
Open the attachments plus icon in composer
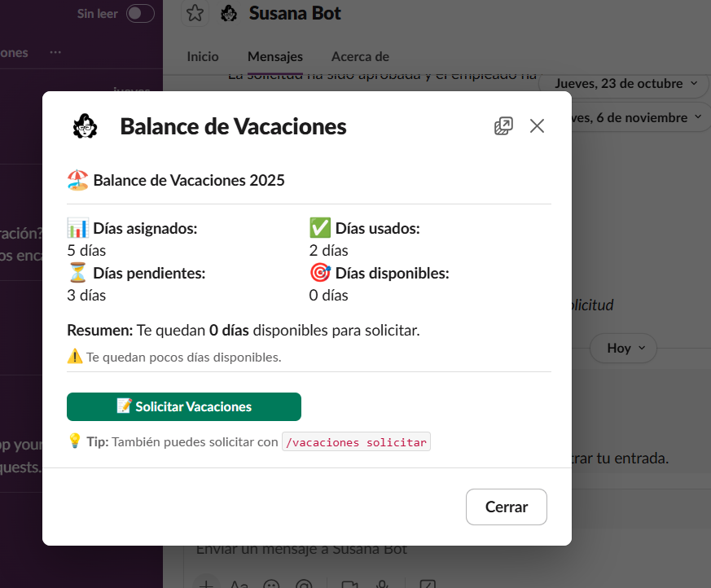click(206, 583)
